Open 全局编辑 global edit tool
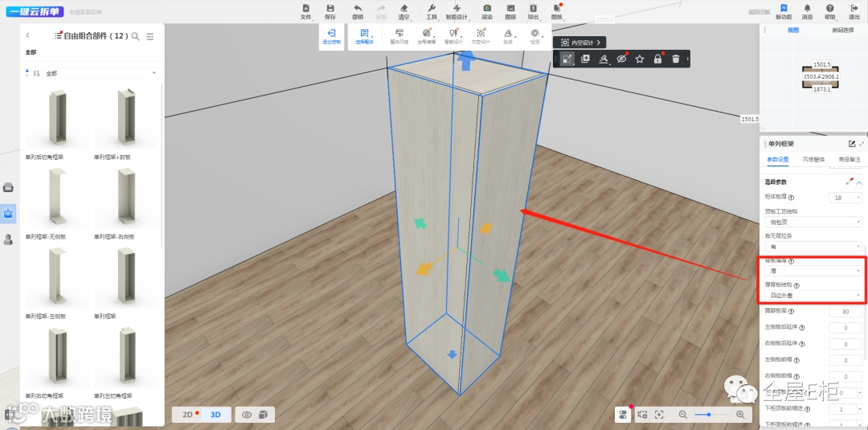868x430 pixels. 426,36
